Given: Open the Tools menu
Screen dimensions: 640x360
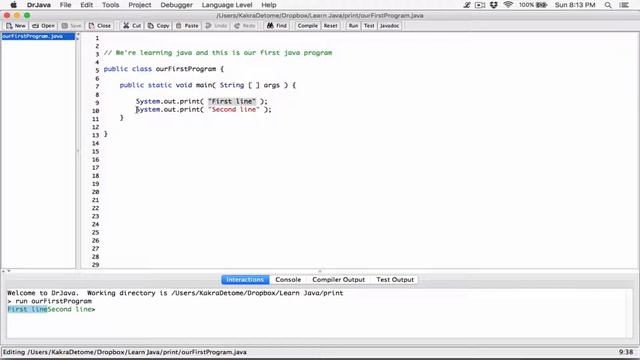Looking at the screenshot, I should (110, 5).
